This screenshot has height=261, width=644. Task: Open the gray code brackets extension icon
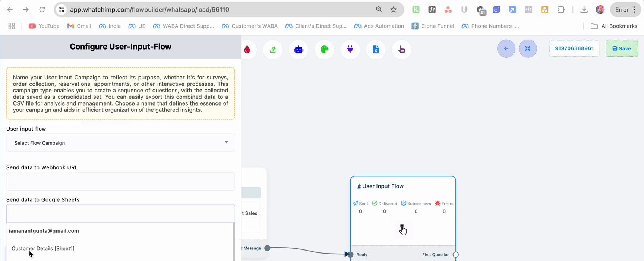(528, 10)
